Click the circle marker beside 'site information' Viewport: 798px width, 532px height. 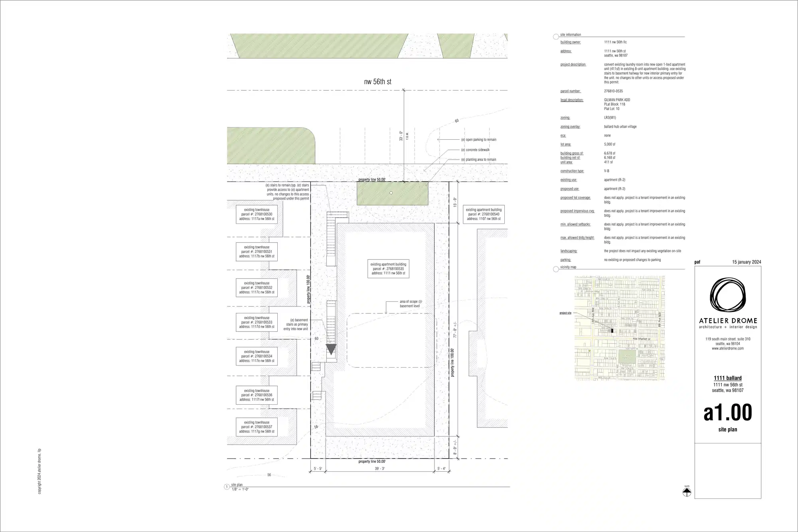pyautogui.click(x=556, y=37)
